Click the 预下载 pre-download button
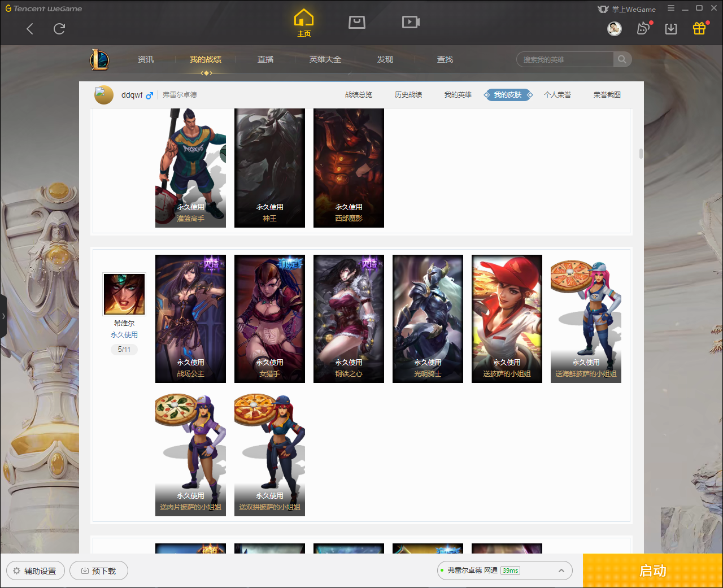 tap(99, 570)
